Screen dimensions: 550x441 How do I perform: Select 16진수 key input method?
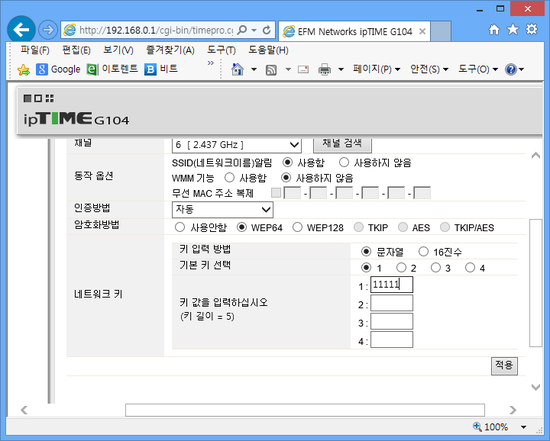point(423,252)
